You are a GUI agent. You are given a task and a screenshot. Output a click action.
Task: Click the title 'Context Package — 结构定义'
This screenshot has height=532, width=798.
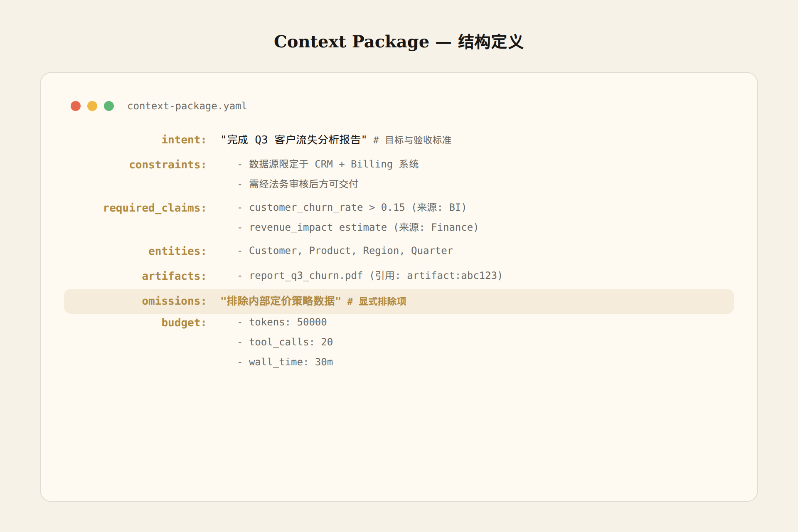(399, 42)
